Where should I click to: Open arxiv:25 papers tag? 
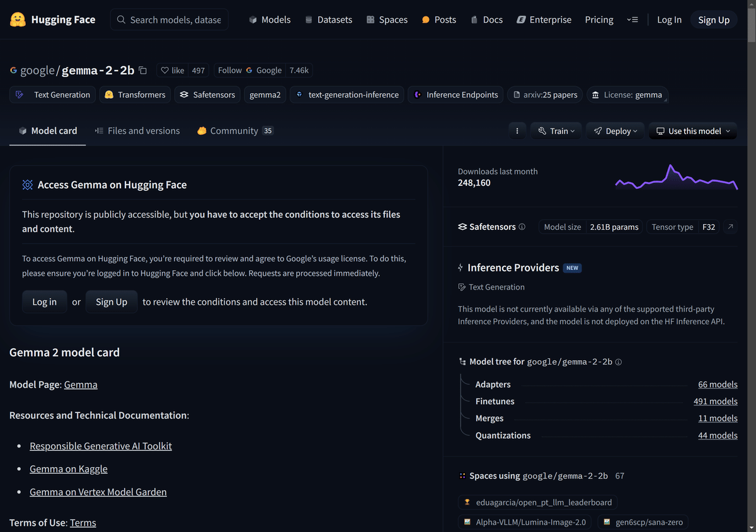point(545,94)
